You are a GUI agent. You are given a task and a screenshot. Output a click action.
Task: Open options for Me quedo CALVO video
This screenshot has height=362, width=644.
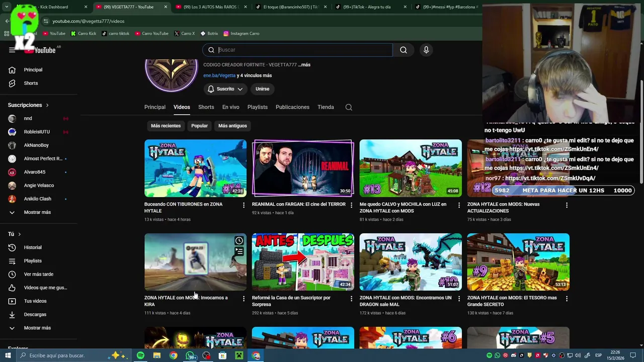pos(459,205)
